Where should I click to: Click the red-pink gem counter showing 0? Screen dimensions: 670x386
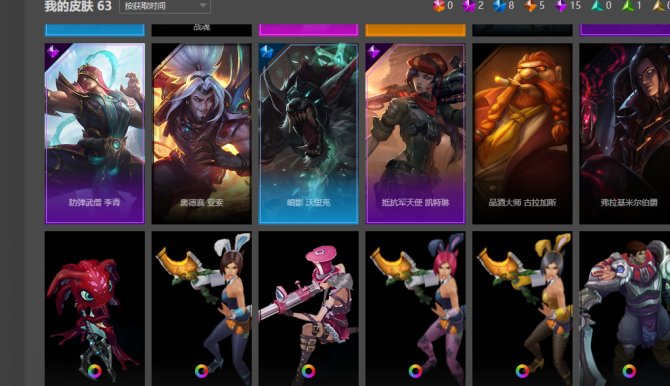[443, 6]
